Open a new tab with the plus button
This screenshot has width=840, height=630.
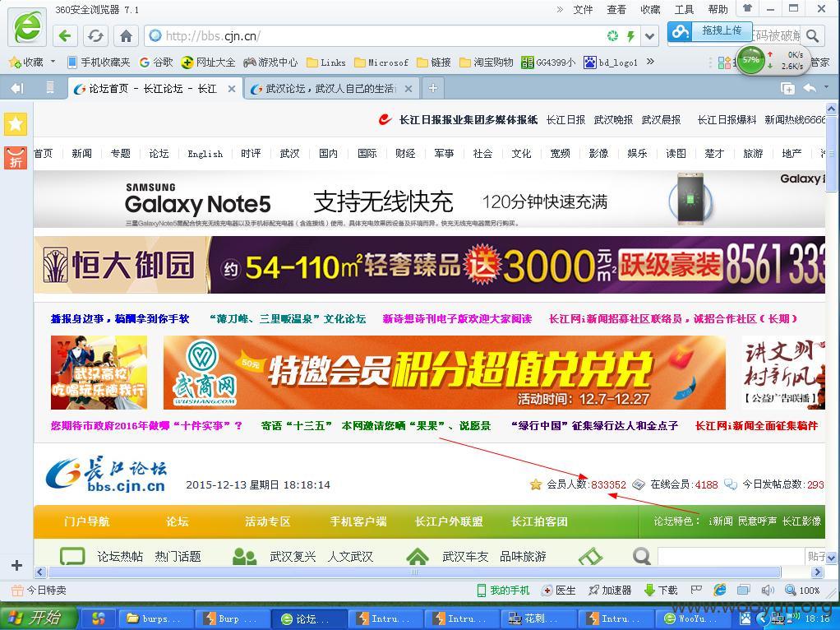pyautogui.click(x=433, y=88)
